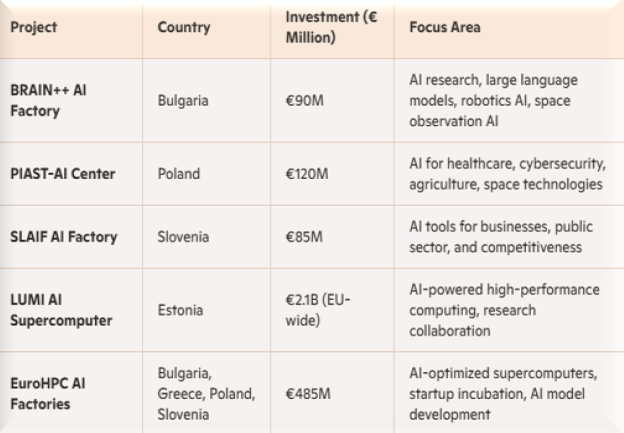Select the BRAIN++ AI Factory cell
Screen dimensions: 624x433
pyautogui.click(x=49, y=101)
